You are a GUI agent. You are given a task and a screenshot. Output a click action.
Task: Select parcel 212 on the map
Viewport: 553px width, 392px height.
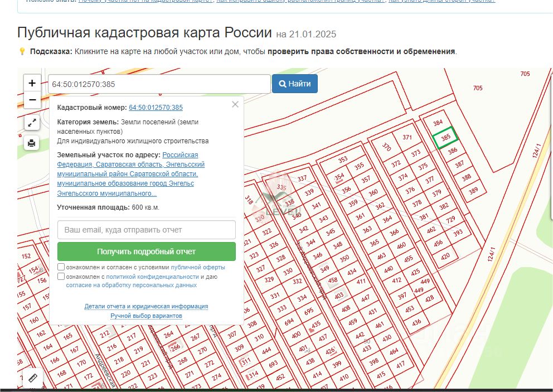[105, 334]
